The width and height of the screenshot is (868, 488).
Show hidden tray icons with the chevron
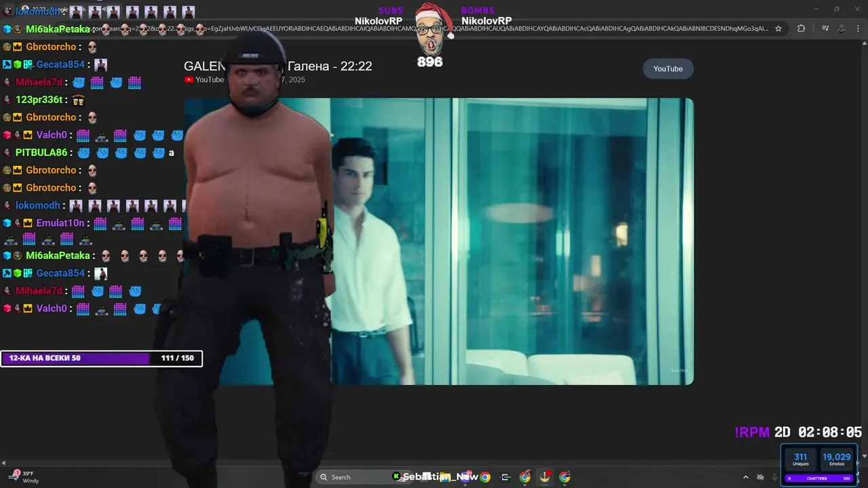click(x=746, y=477)
